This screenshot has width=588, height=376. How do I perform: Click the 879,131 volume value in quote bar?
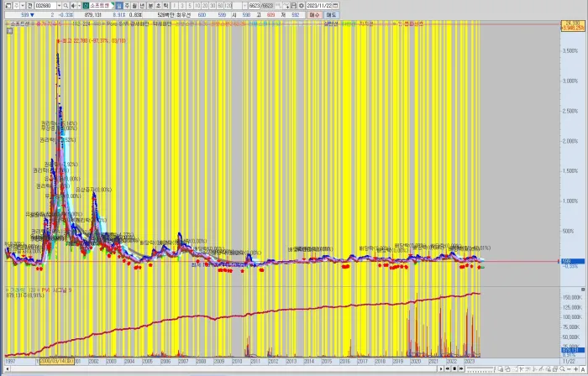pos(92,15)
